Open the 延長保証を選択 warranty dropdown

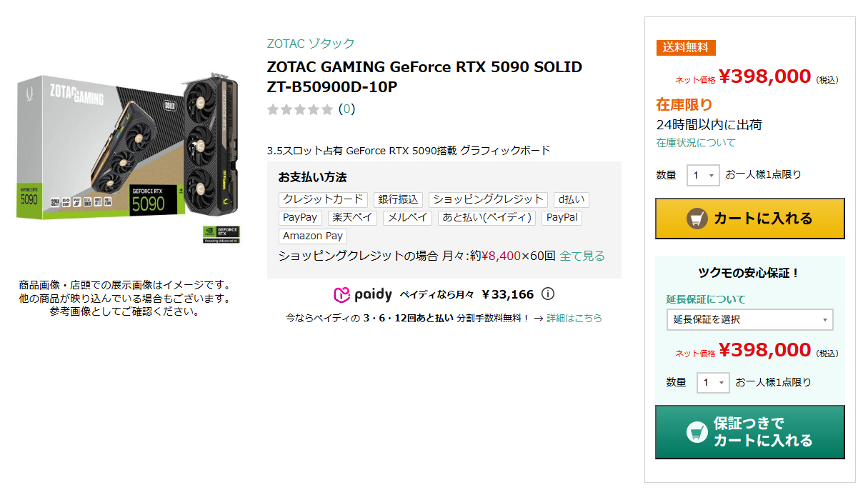click(749, 319)
